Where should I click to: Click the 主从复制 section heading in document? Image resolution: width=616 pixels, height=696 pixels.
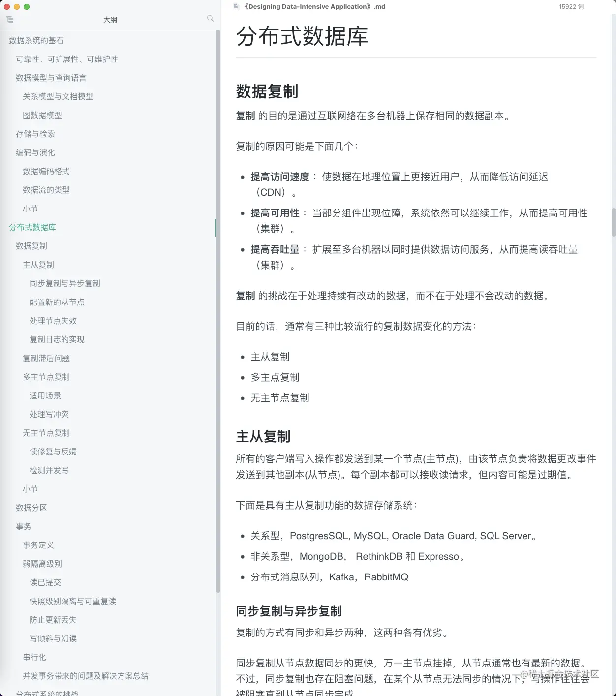[x=263, y=436]
